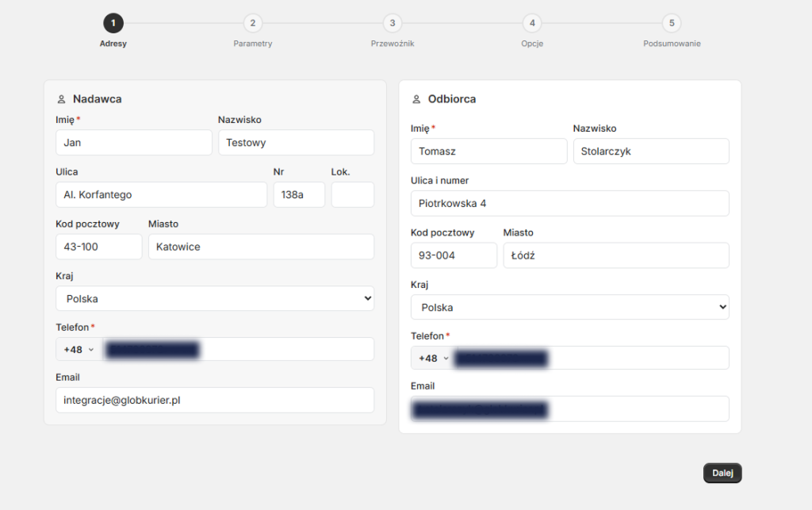Click the Parametry step label

pos(253,44)
